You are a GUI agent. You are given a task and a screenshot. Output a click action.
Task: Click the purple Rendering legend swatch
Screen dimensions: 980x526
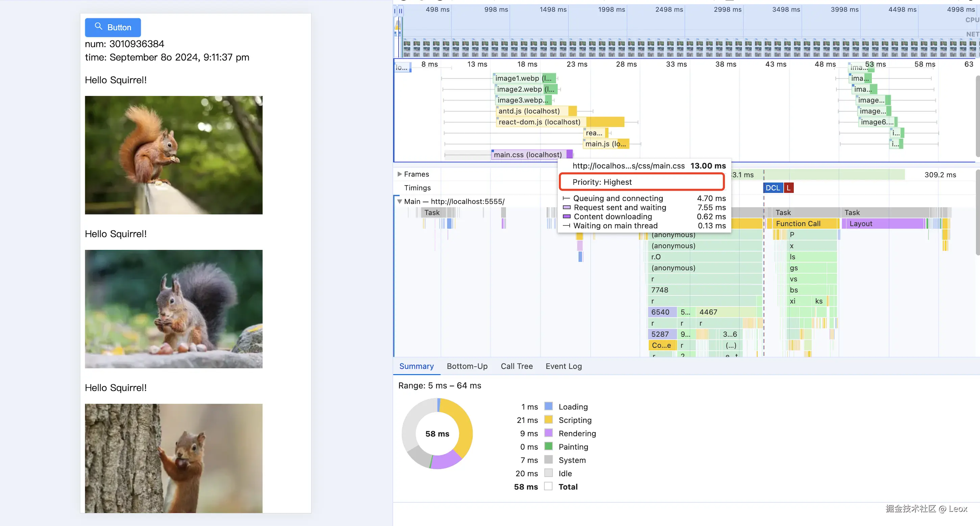[548, 433]
